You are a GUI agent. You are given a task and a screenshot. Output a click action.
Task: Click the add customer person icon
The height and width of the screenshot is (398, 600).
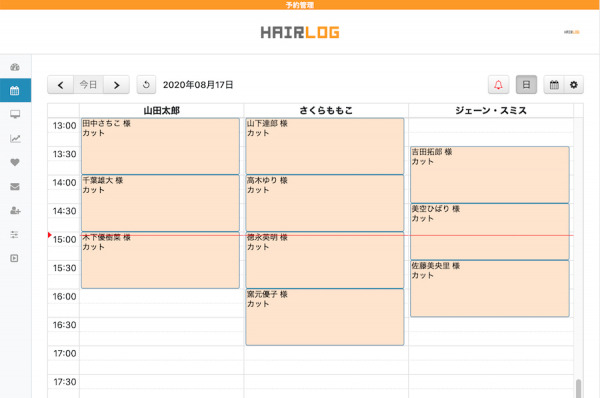tap(15, 210)
